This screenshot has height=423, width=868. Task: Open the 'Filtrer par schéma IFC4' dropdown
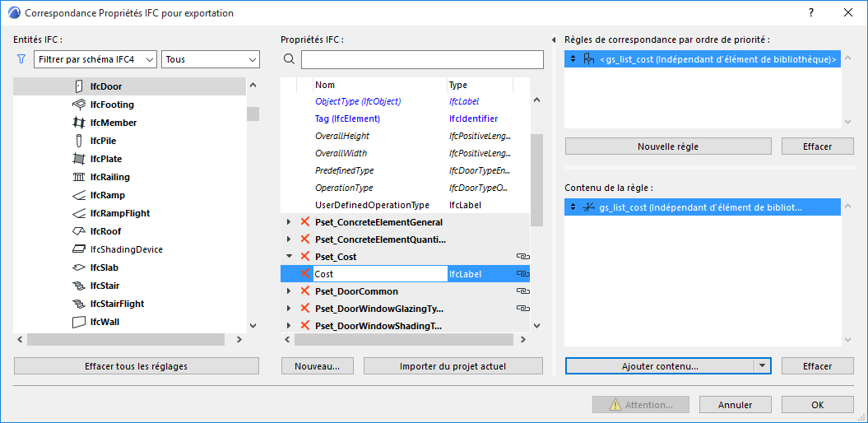[95, 59]
